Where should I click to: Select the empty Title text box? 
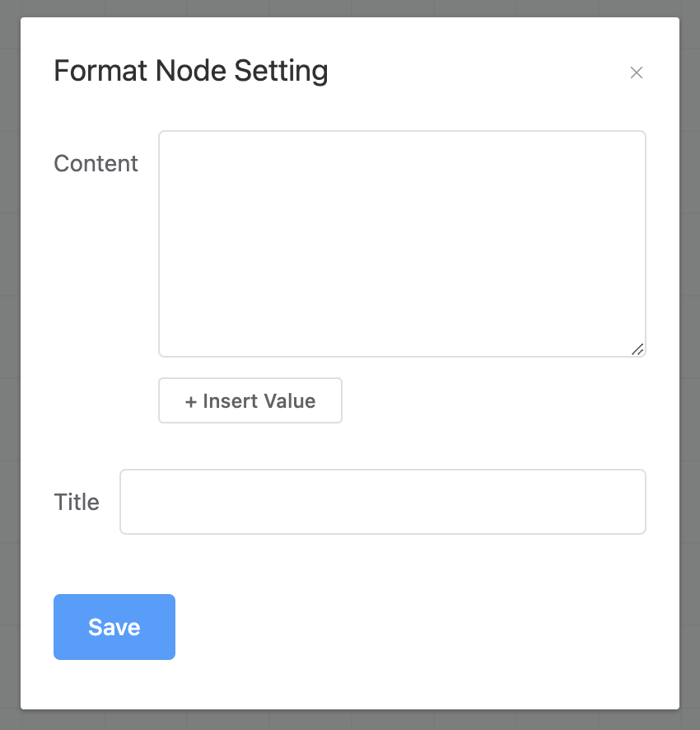tap(383, 502)
